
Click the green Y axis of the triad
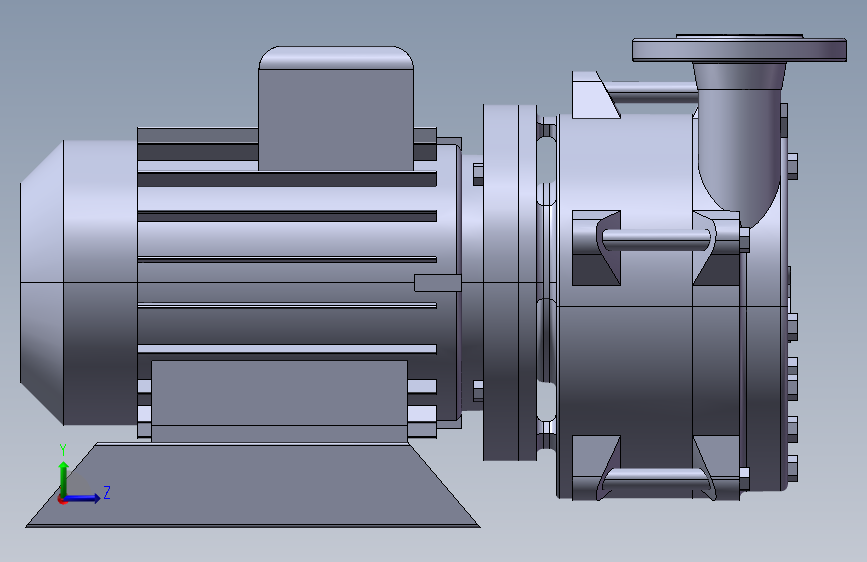(x=64, y=479)
